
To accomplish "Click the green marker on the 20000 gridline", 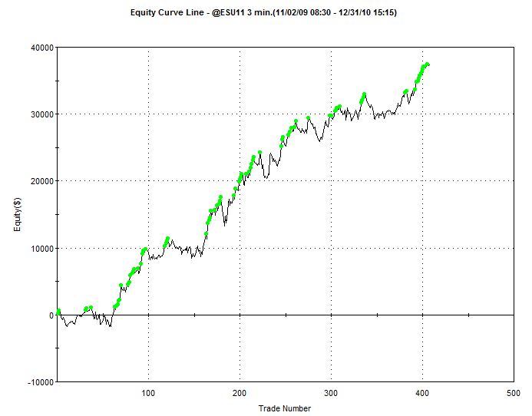I will click(240, 180).
